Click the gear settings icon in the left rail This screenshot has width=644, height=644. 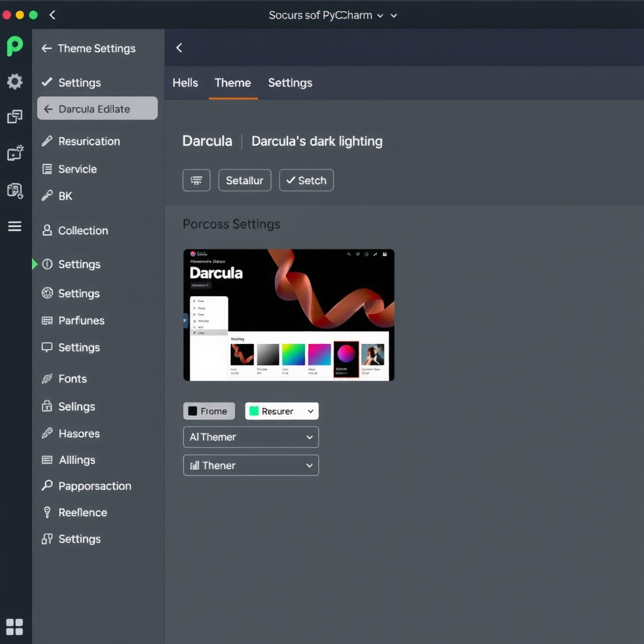(14, 81)
